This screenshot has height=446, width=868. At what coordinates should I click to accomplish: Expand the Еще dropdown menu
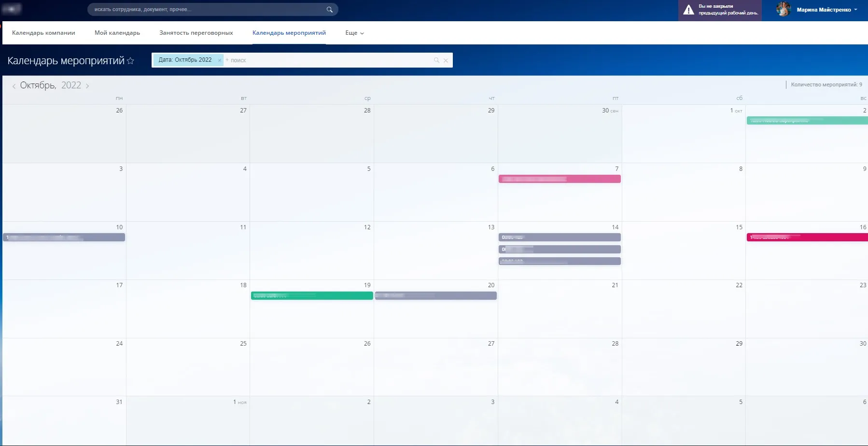(354, 33)
